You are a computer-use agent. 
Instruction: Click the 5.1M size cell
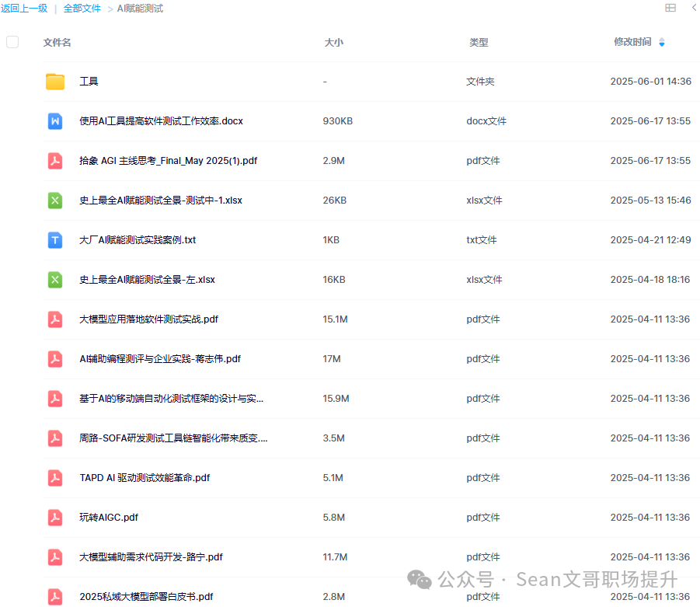pos(333,478)
